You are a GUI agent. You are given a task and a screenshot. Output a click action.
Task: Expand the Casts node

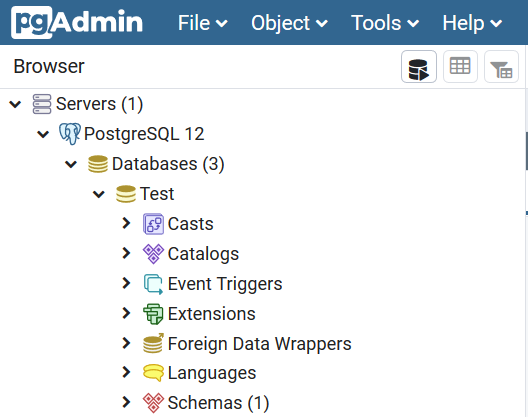pyautogui.click(x=126, y=223)
